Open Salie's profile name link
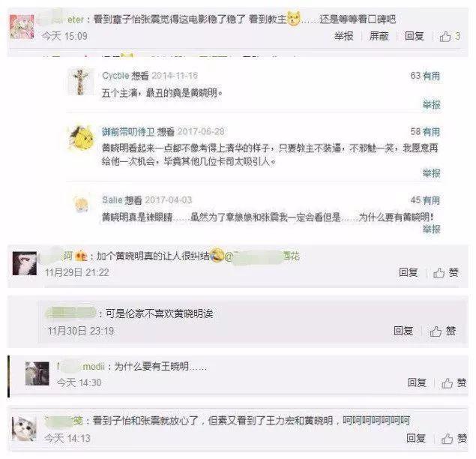Viewport: 476px width, 459px height. click(112, 200)
